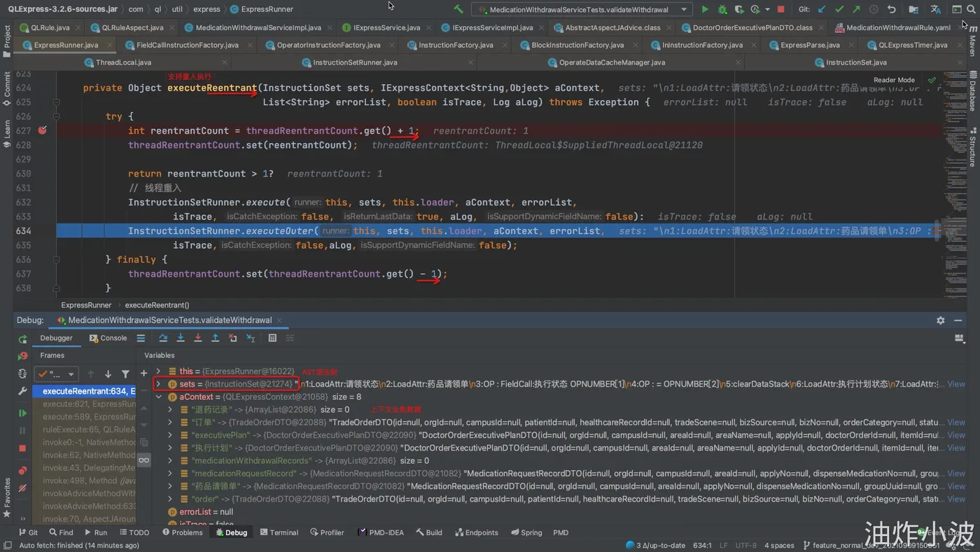
Task: Click Step Into in debugger toolbar
Action: click(181, 338)
